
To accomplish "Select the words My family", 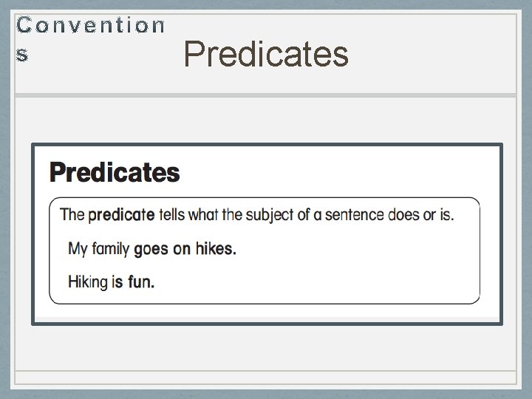I will [x=99, y=249].
